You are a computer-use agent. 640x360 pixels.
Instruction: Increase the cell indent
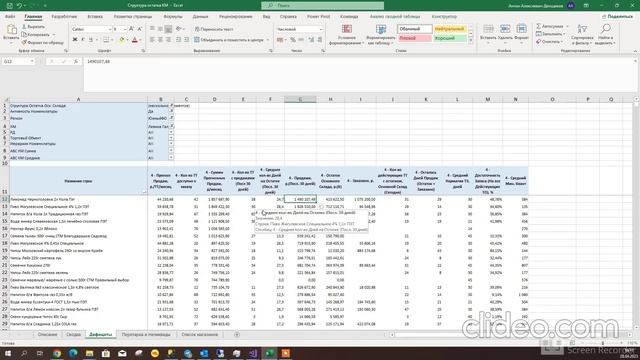pos(187,40)
